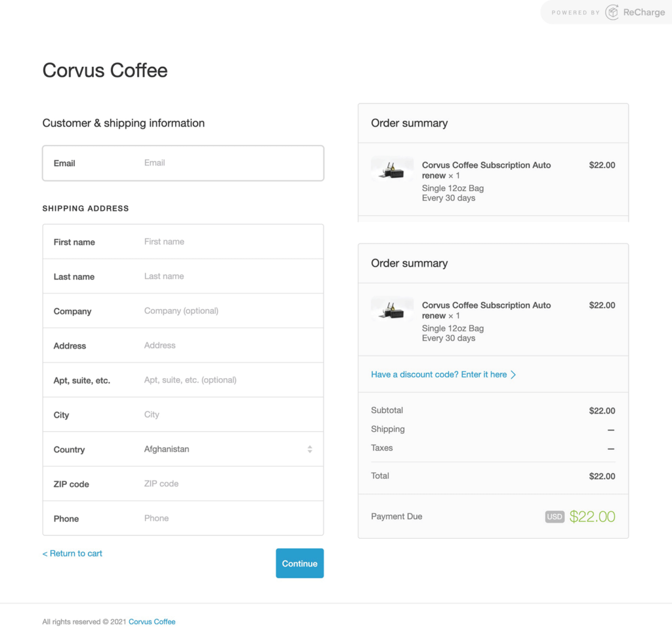This screenshot has height=640, width=672.
Task: Click into the First name field
Action: pos(230,242)
